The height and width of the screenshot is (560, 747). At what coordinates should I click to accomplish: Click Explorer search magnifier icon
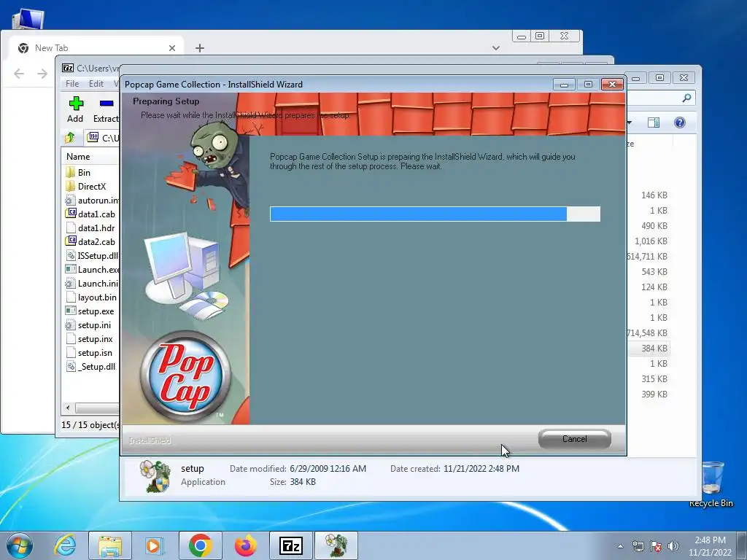pos(686,98)
